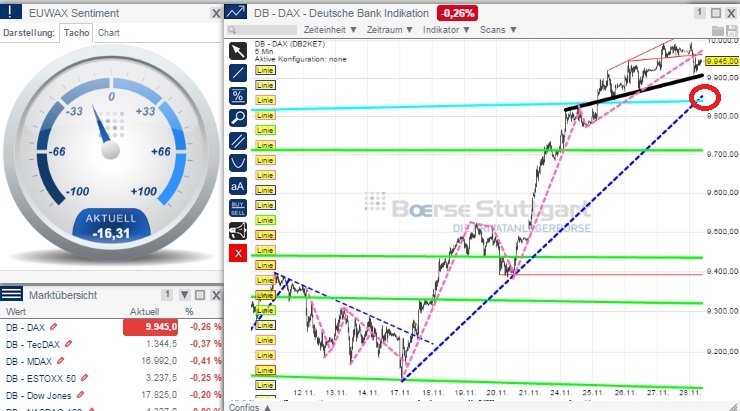740x411 pixels.
Task: Select the DB - ESTOXX 50 row
Action: click(111, 378)
